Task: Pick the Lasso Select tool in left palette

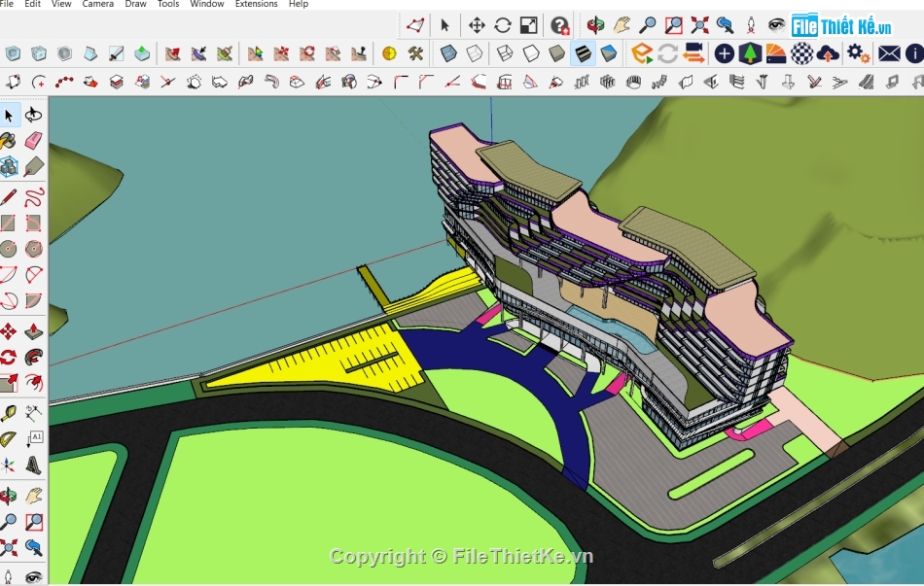Action: pos(34,116)
